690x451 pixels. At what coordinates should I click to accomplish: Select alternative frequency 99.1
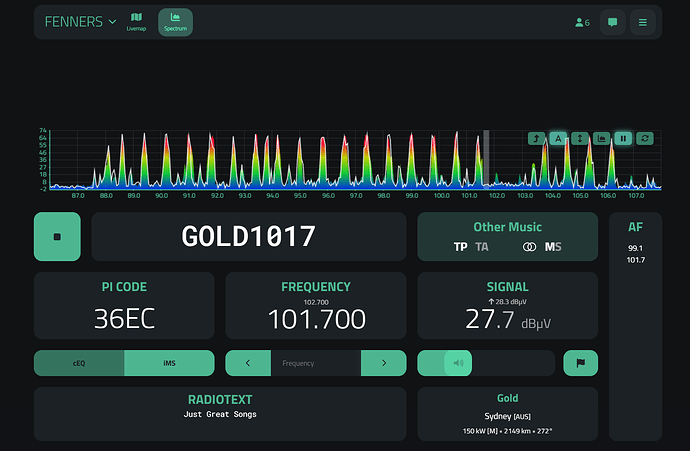point(635,248)
